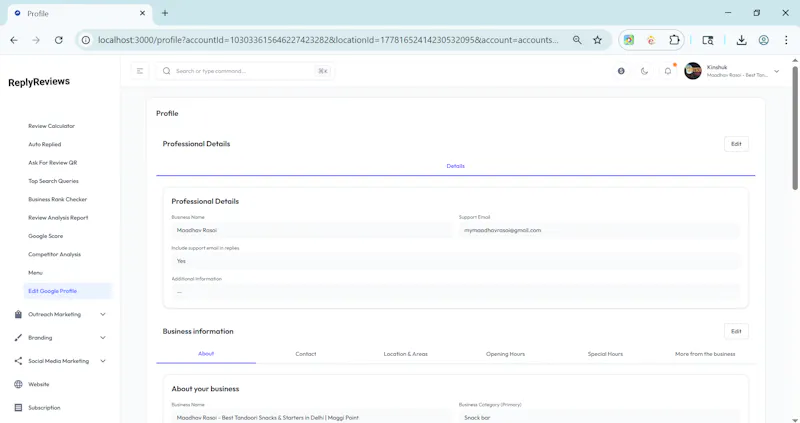Viewport: 800px width, 423px height.
Task: Select the About tab
Action: 206,354
